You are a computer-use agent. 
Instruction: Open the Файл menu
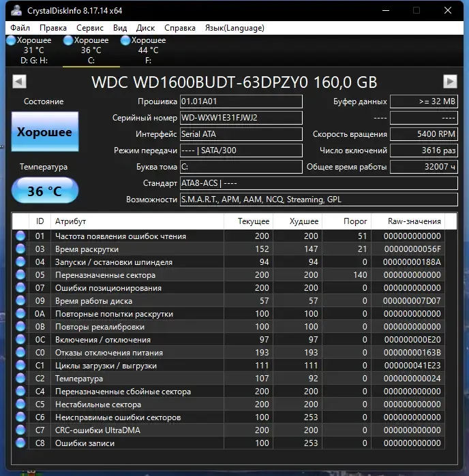pyautogui.click(x=20, y=28)
